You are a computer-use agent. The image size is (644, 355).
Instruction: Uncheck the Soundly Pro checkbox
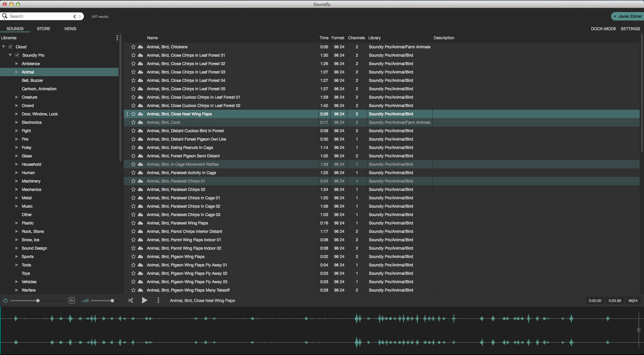[17, 55]
